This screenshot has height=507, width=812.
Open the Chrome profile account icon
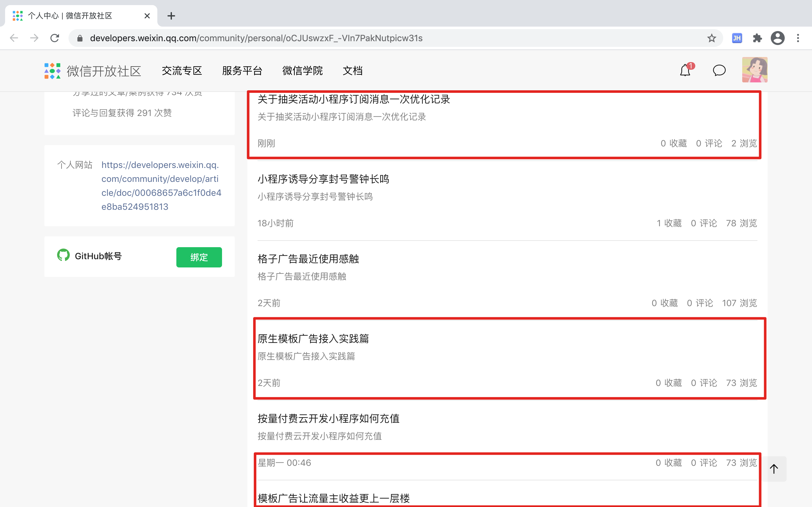[x=777, y=38]
